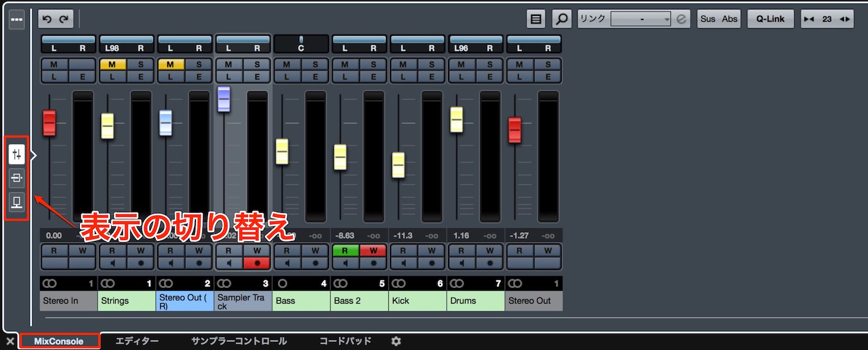
Task: Open the コードパッド tab
Action: pos(345,341)
